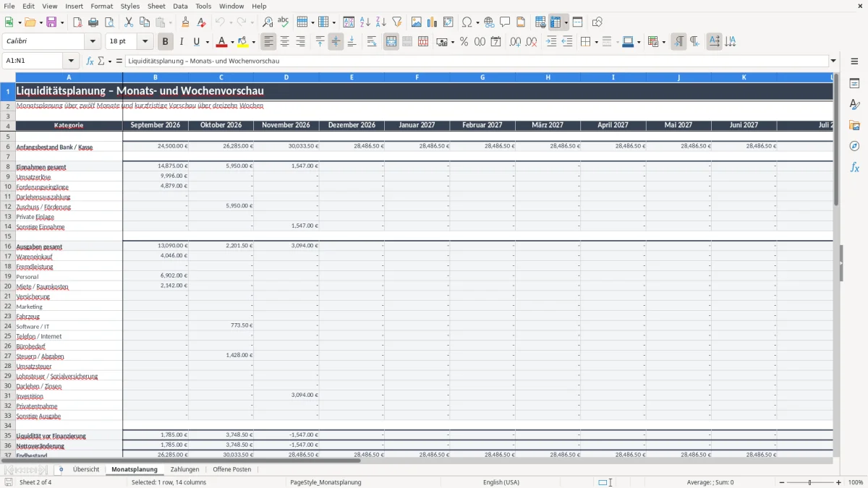Increase indent
Image resolution: width=868 pixels, height=488 pixels.
[x=551, y=42]
